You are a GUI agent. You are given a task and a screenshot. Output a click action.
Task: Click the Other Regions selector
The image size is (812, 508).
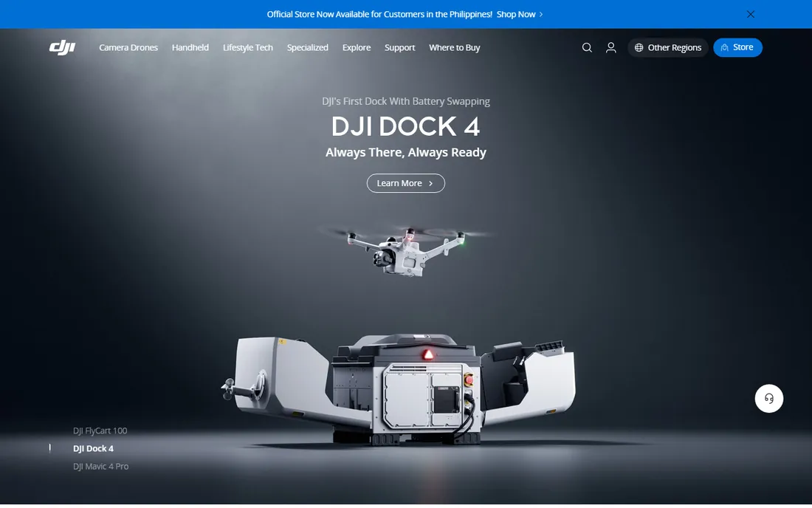click(668, 48)
